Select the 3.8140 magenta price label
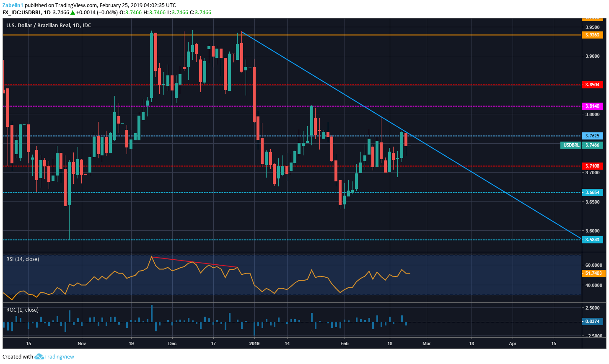The width and height of the screenshot is (609, 364). pyautogui.click(x=592, y=106)
